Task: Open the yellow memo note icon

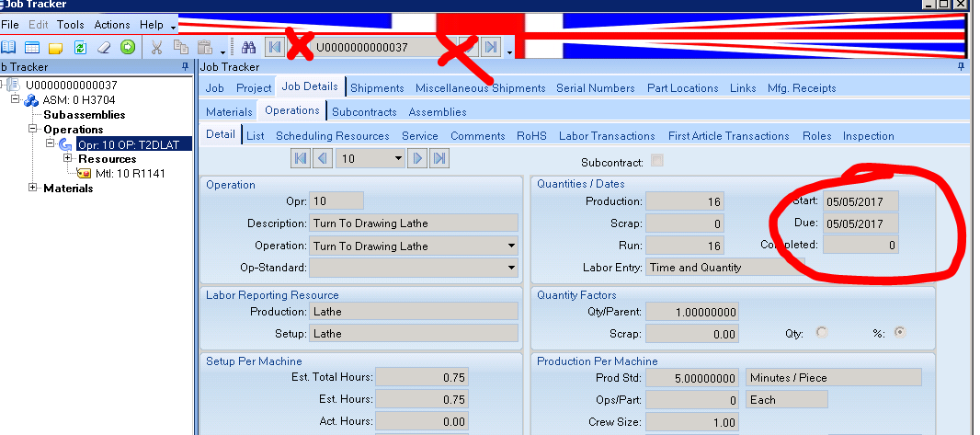Action: pyautogui.click(x=56, y=48)
